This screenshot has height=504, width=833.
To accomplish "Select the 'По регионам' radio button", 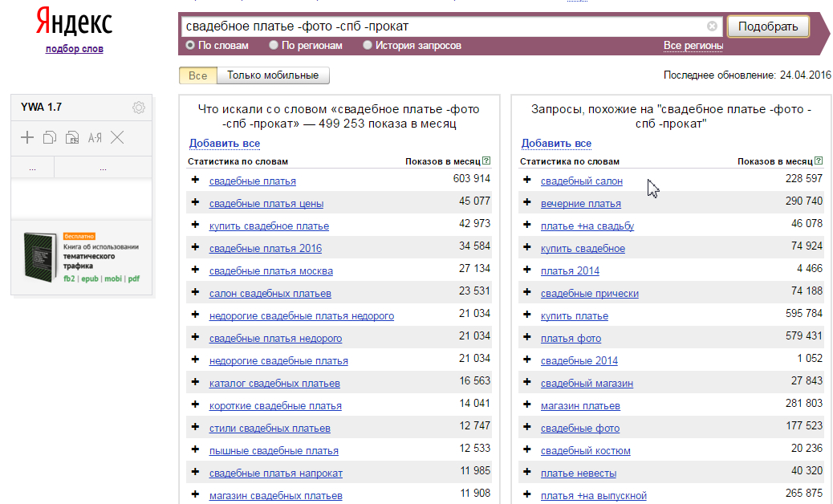I will [x=274, y=46].
